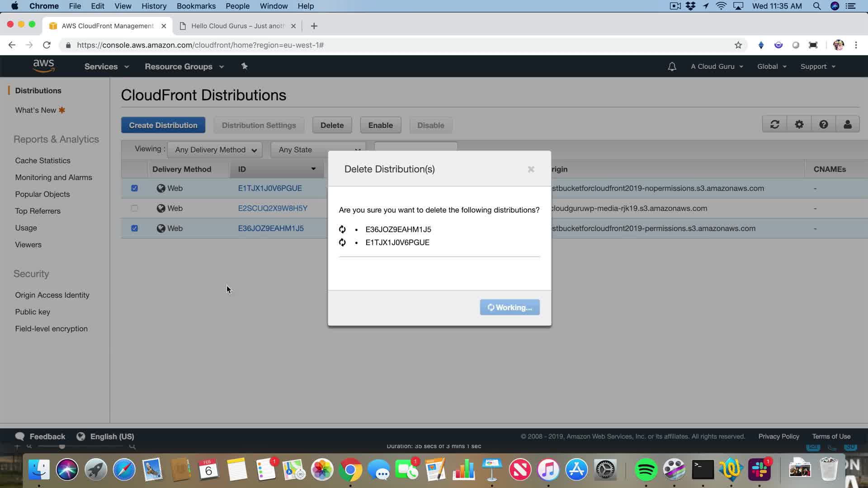The width and height of the screenshot is (868, 488).
Task: Uncheck the E1TJX1J0V6PGUE distribution checkbox
Action: (134, 188)
